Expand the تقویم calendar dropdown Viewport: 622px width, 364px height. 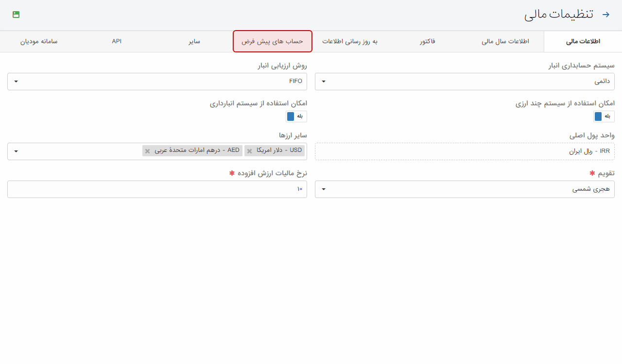click(465, 189)
